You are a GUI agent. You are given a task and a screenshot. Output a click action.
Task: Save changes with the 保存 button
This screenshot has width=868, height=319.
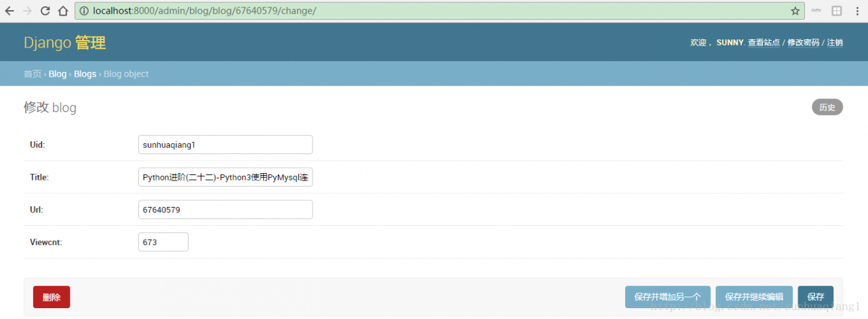[x=816, y=297]
